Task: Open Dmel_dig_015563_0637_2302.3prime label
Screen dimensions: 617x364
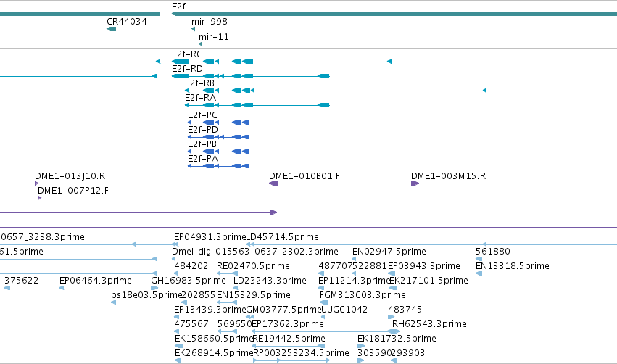Action: 255,252
